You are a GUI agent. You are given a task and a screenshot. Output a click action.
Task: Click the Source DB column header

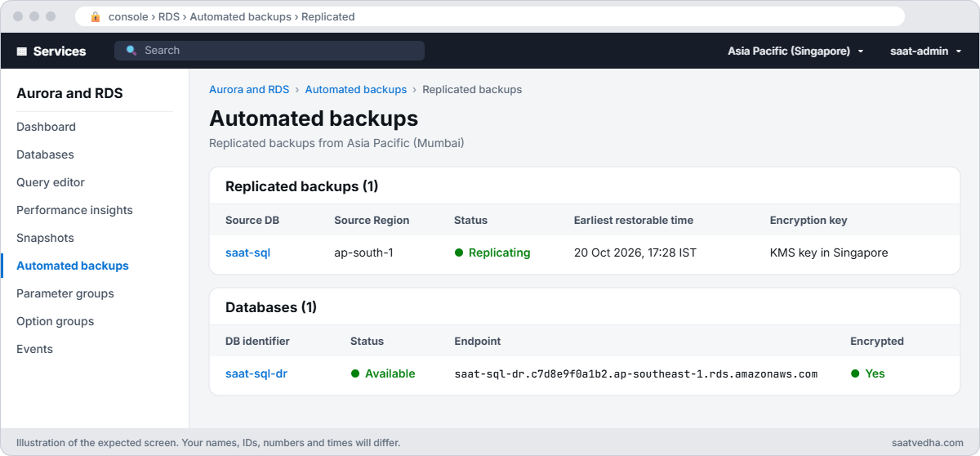click(x=252, y=220)
